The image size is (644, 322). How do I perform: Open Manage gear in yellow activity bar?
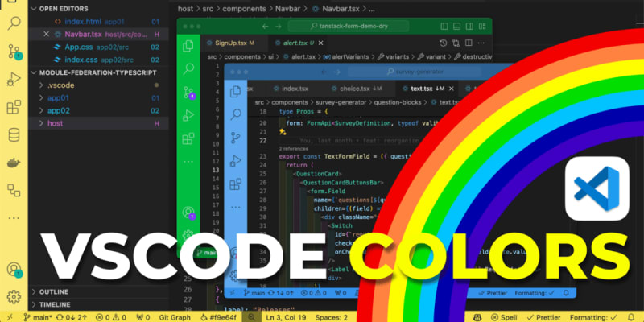coord(13,297)
